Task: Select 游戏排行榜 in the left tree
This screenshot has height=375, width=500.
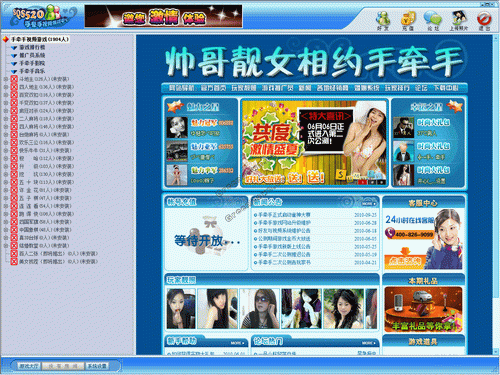Action: (32, 47)
